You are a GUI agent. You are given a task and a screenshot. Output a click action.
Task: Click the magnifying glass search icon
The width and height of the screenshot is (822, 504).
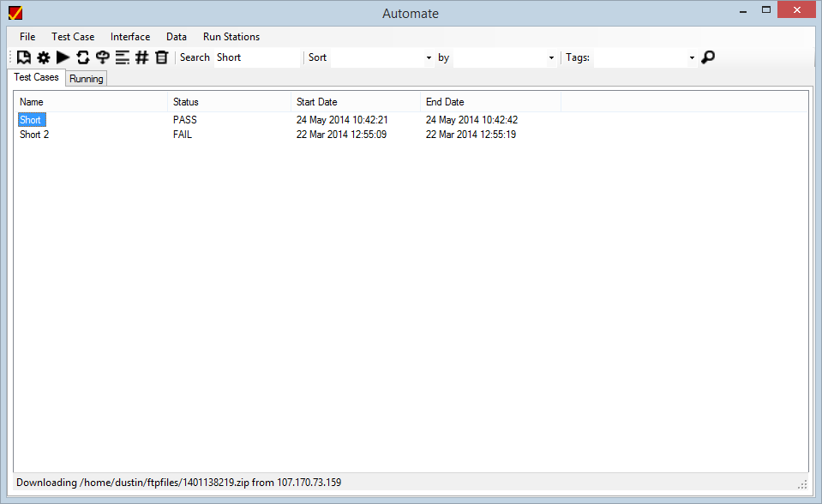(x=708, y=57)
